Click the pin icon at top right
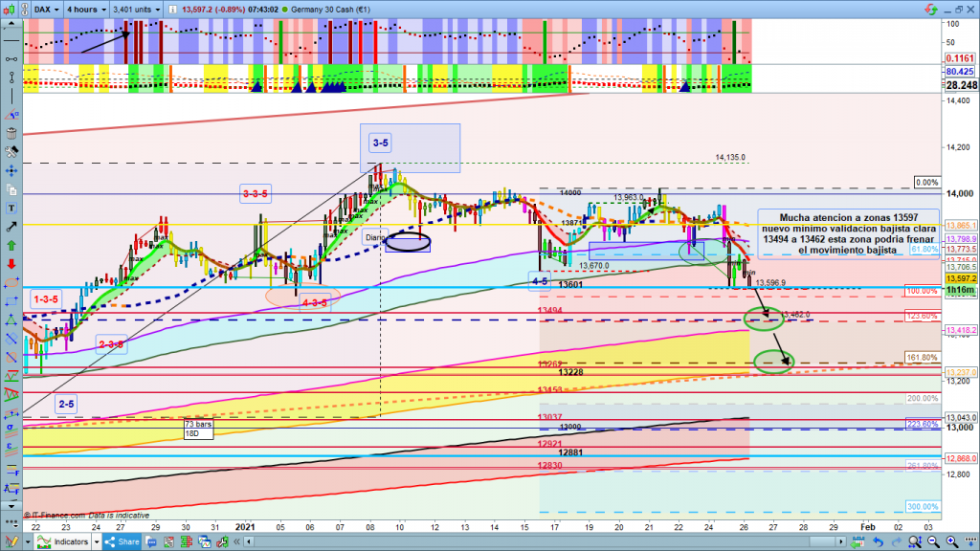Image resolution: width=980 pixels, height=551 pixels. click(x=927, y=9)
